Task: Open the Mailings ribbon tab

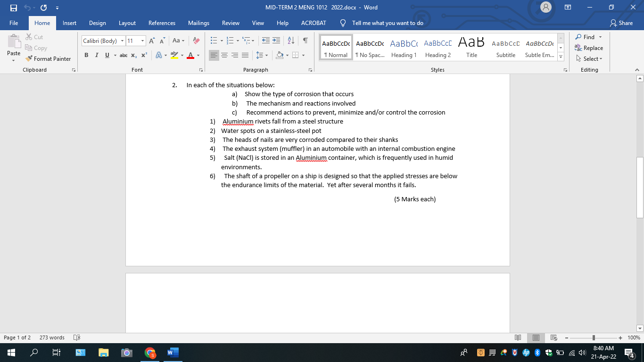Action: click(198, 23)
